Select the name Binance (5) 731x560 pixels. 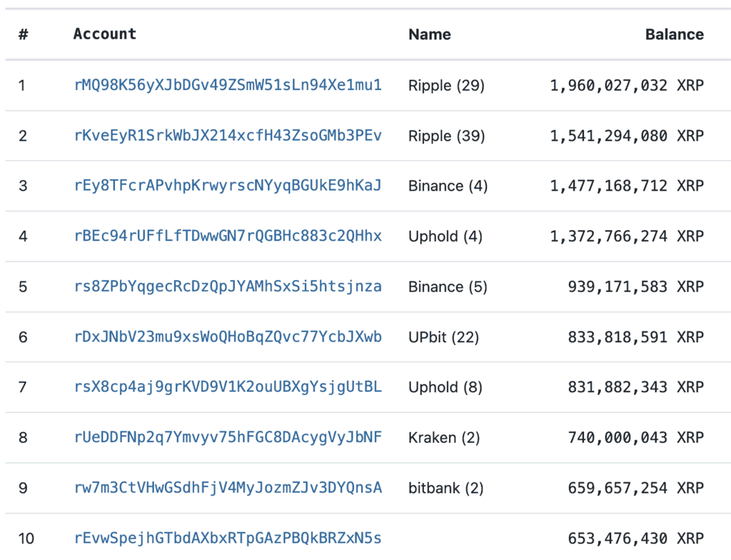tap(448, 287)
